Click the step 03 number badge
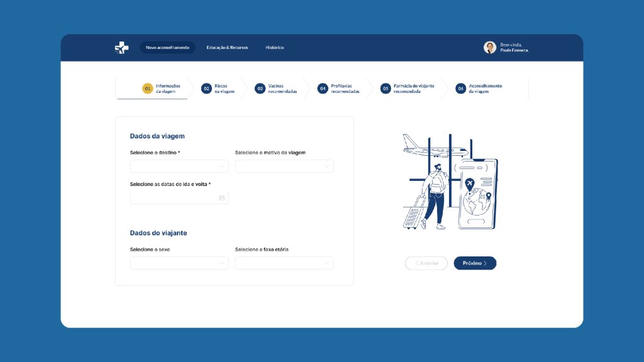Image resolution: width=644 pixels, height=362 pixels. click(260, 89)
